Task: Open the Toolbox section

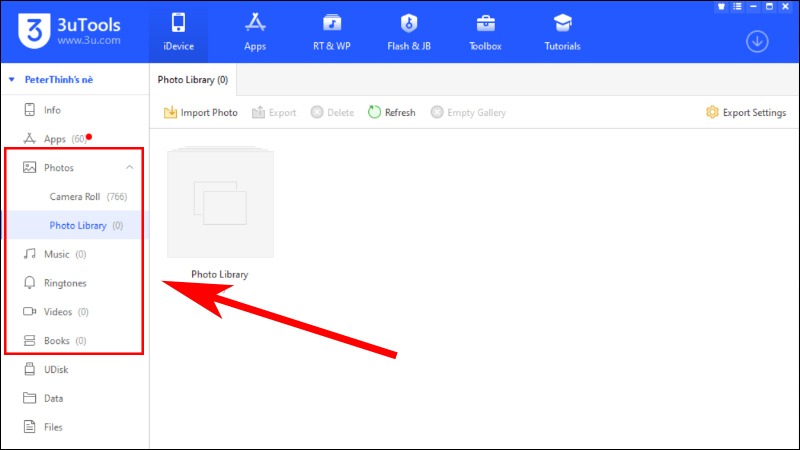Action: pos(485,32)
